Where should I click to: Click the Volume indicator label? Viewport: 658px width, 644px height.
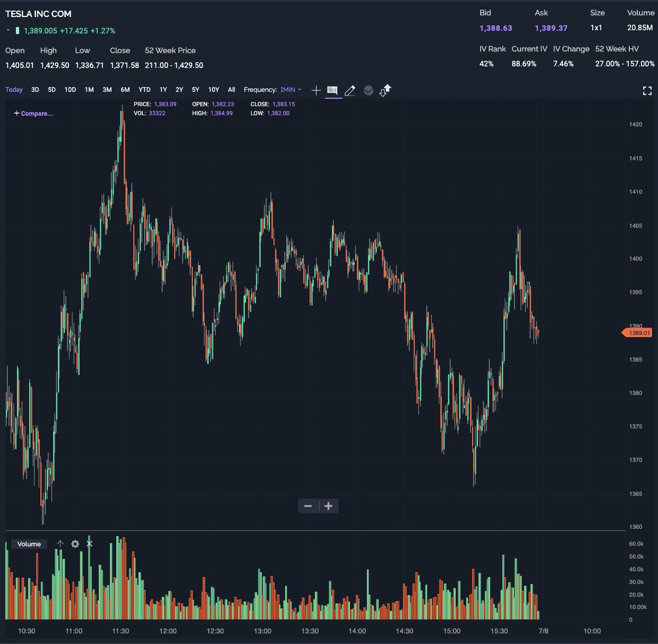[29, 544]
